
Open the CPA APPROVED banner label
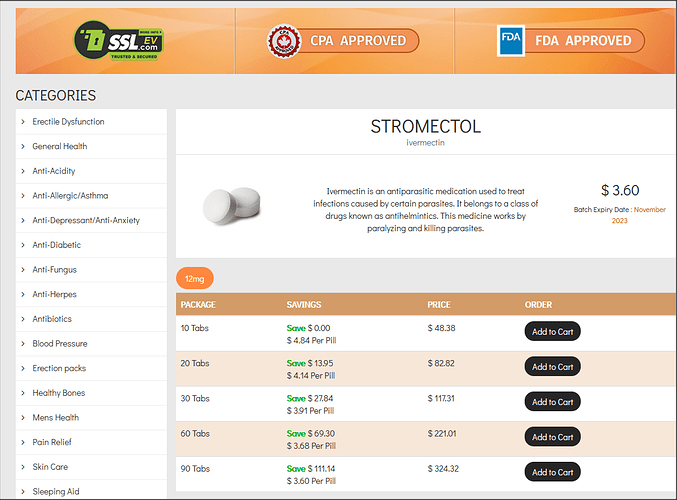[358, 41]
